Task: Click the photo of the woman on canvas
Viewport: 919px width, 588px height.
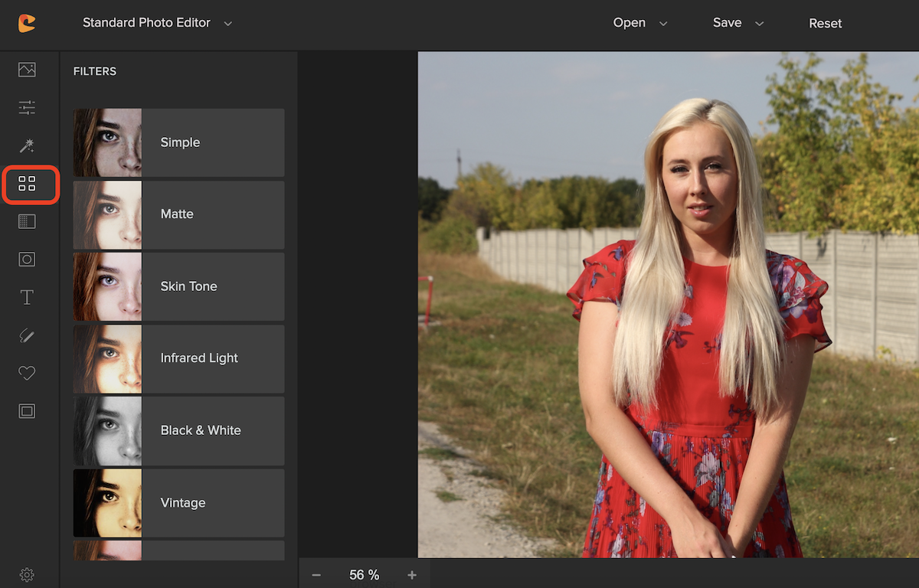Action: (668, 305)
